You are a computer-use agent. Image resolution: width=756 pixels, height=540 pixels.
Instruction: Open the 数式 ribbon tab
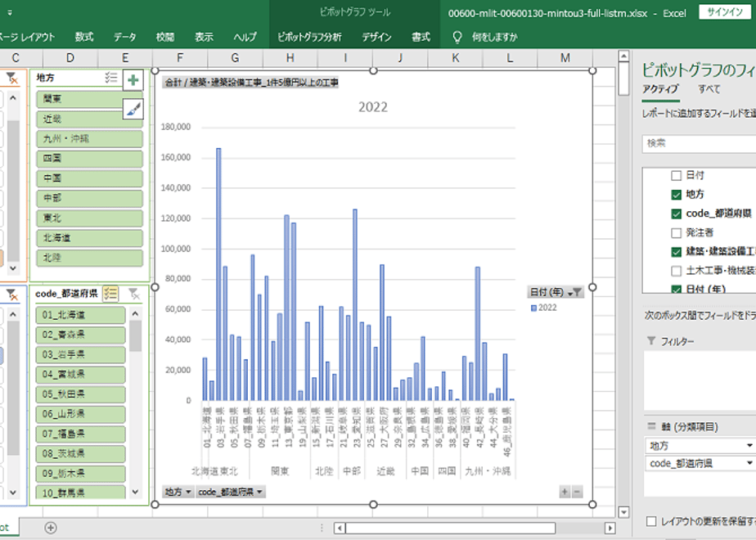tap(84, 37)
